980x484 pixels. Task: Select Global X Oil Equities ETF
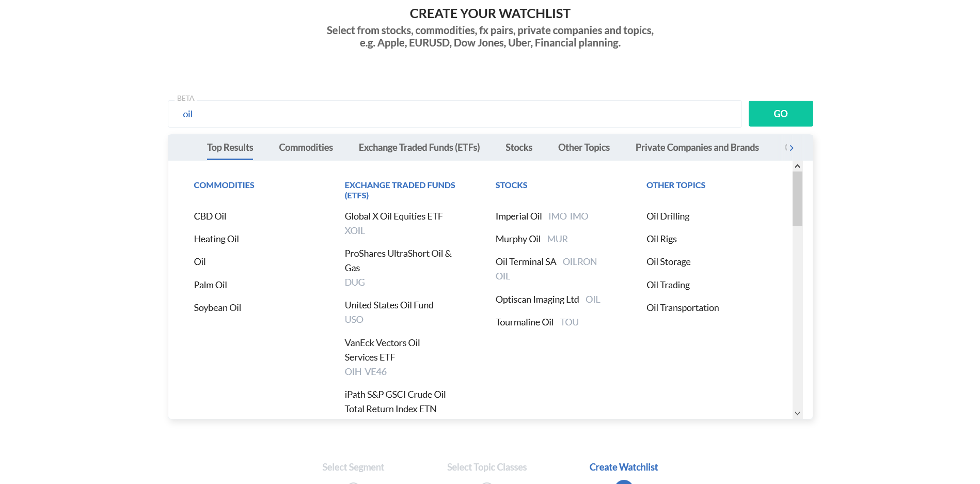tap(393, 216)
